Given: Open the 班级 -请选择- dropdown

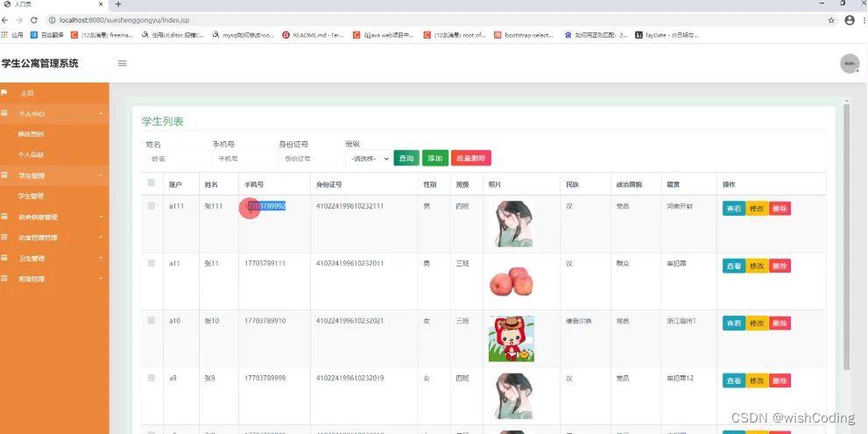Looking at the screenshot, I should click(x=368, y=159).
